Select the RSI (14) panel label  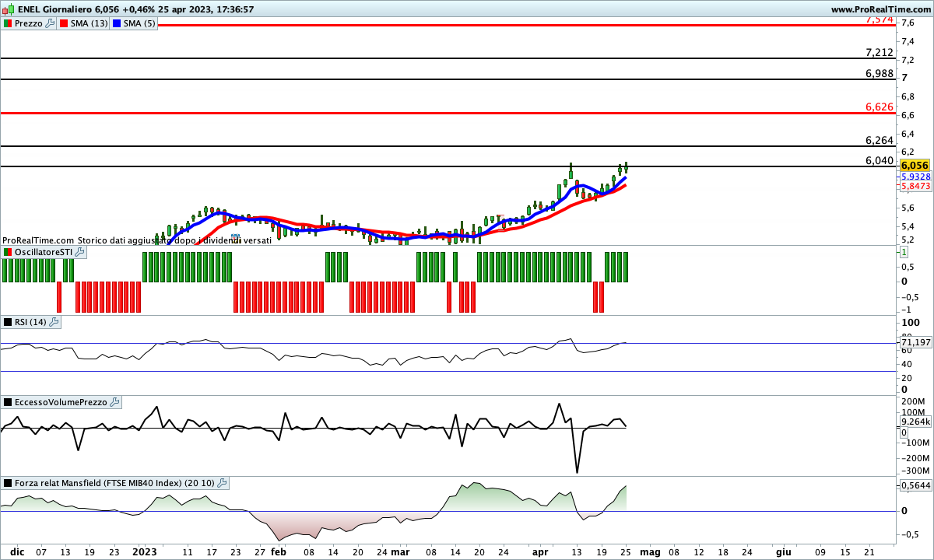[31, 322]
